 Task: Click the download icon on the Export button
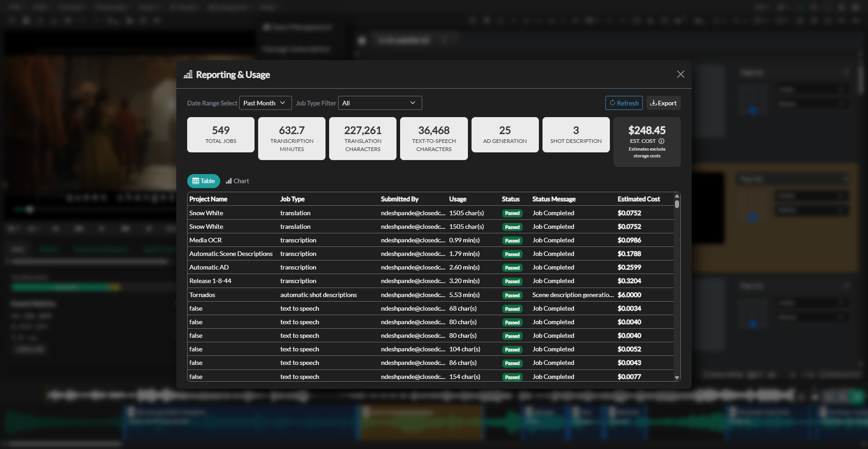click(x=653, y=103)
